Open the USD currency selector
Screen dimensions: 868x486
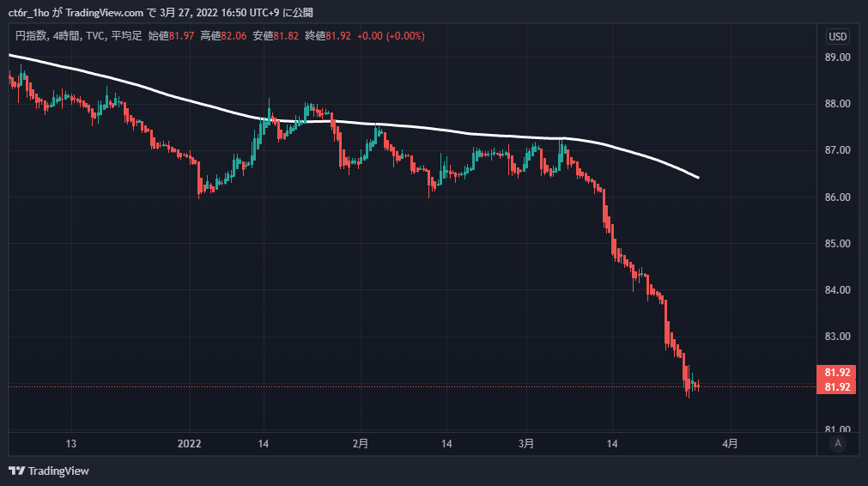[x=838, y=37]
